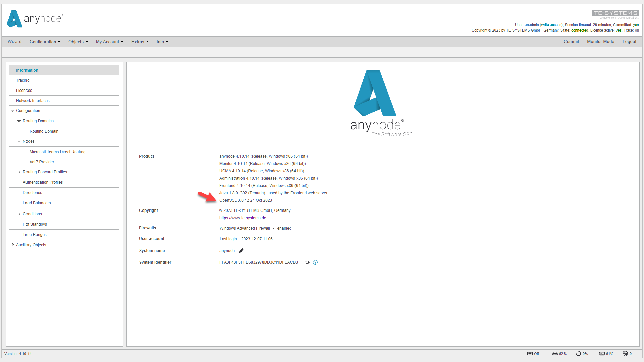Select VoIP Provider node

coord(64,162)
